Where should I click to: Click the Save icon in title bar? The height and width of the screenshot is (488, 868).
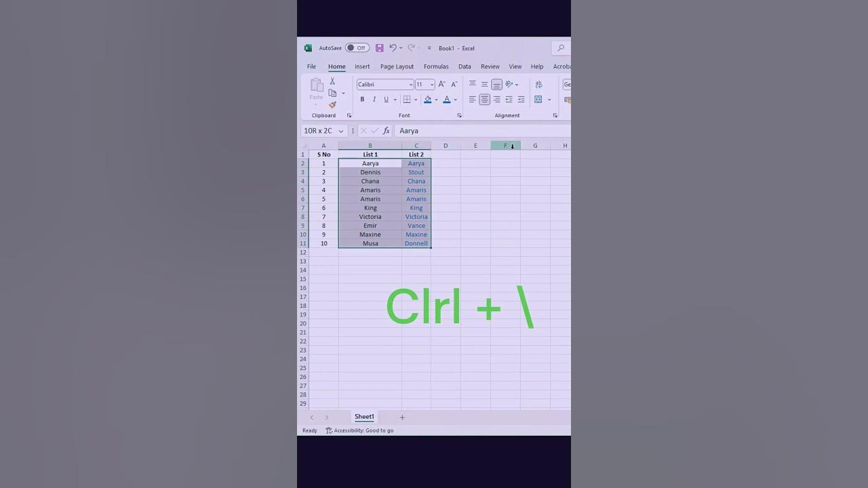(379, 48)
